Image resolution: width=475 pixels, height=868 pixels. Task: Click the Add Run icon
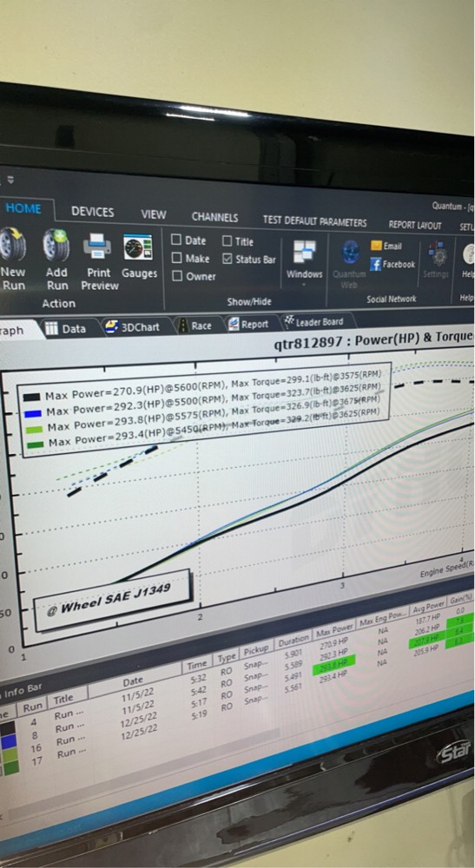56,246
